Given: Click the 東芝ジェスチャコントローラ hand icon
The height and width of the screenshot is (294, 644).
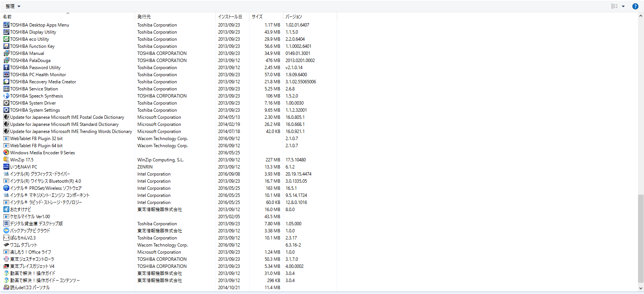Looking at the screenshot, I should click(x=6, y=259).
